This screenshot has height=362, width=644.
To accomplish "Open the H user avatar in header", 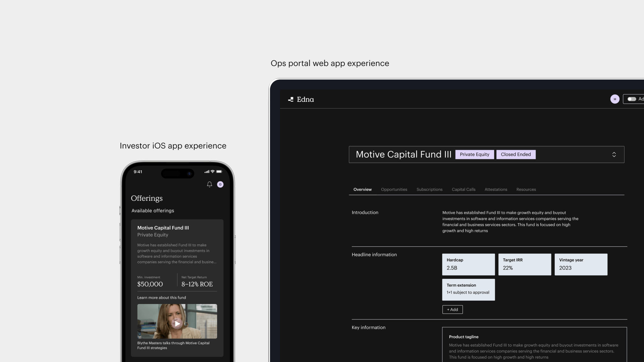I will coord(615,99).
